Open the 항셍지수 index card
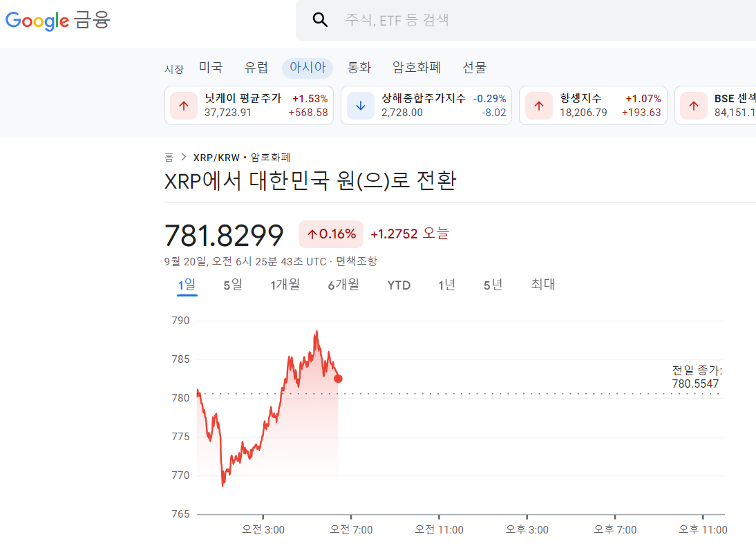The width and height of the screenshot is (756, 548). [593, 106]
